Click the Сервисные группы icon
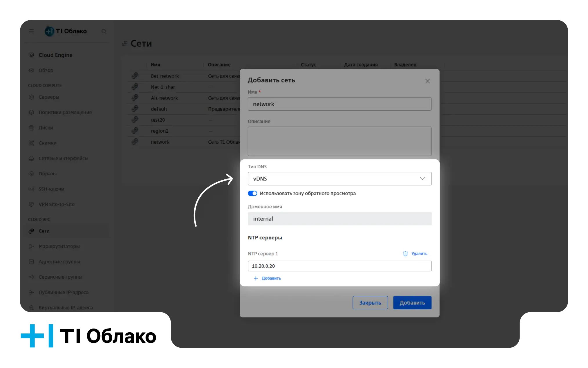588x368 pixels. tap(31, 277)
